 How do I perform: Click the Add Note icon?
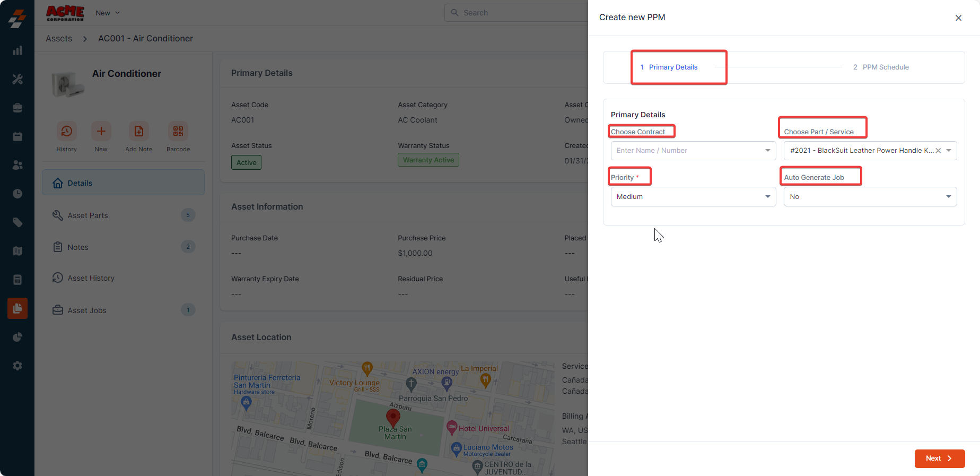point(138,131)
